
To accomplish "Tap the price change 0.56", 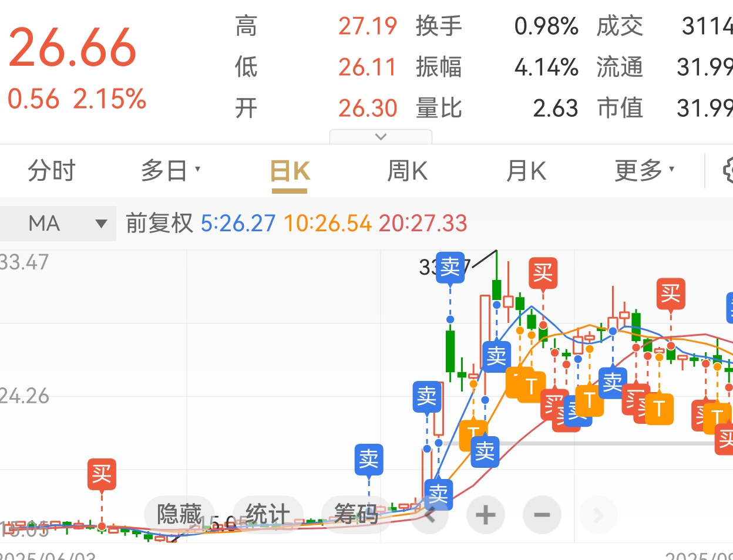I will (33, 99).
